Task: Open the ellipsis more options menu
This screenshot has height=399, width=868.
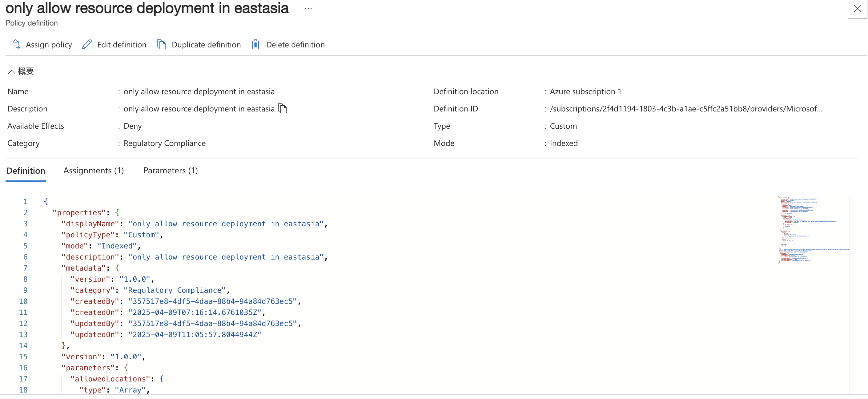Action: (308, 9)
